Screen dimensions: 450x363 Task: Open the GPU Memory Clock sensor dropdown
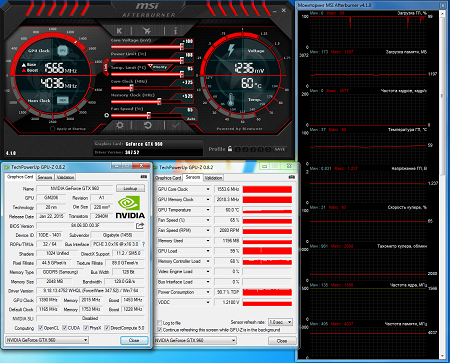tap(208, 200)
